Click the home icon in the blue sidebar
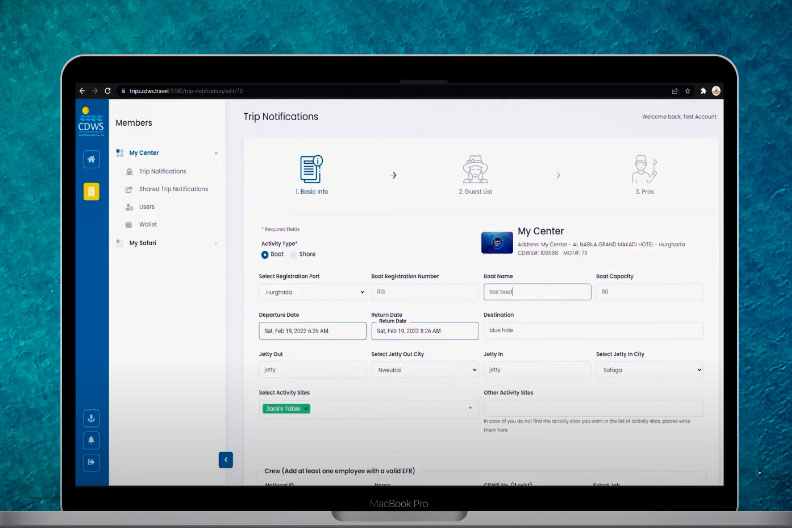This screenshot has height=528, width=792. tap(91, 159)
